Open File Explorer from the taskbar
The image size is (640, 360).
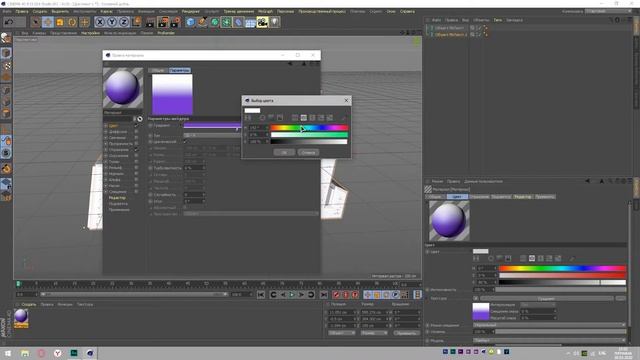pos(25,353)
